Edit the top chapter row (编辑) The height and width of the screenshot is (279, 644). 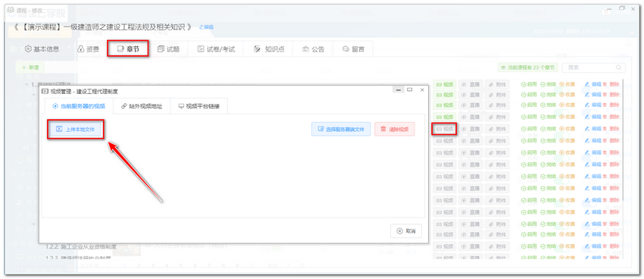[592, 84]
